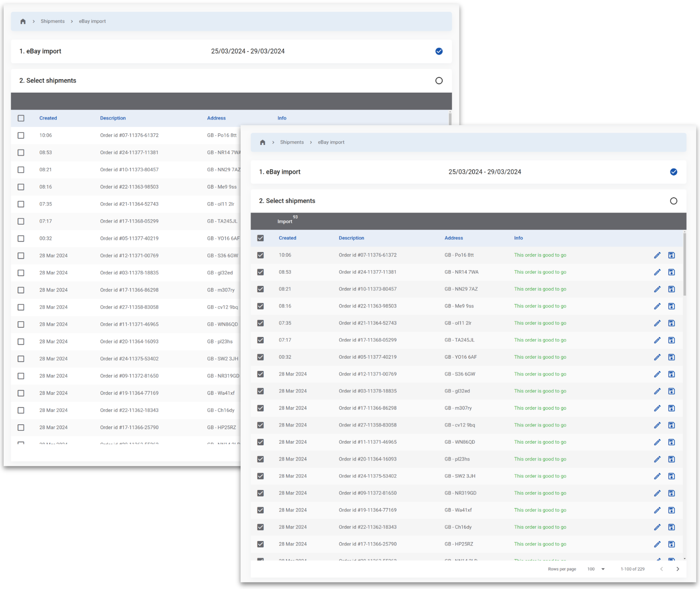Tick the select-all checkbox in the table header

tap(261, 238)
